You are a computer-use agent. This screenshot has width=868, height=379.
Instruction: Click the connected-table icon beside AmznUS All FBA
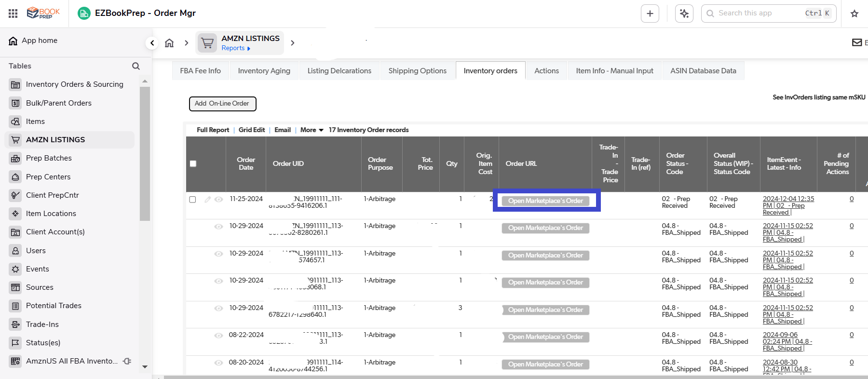coord(127,361)
